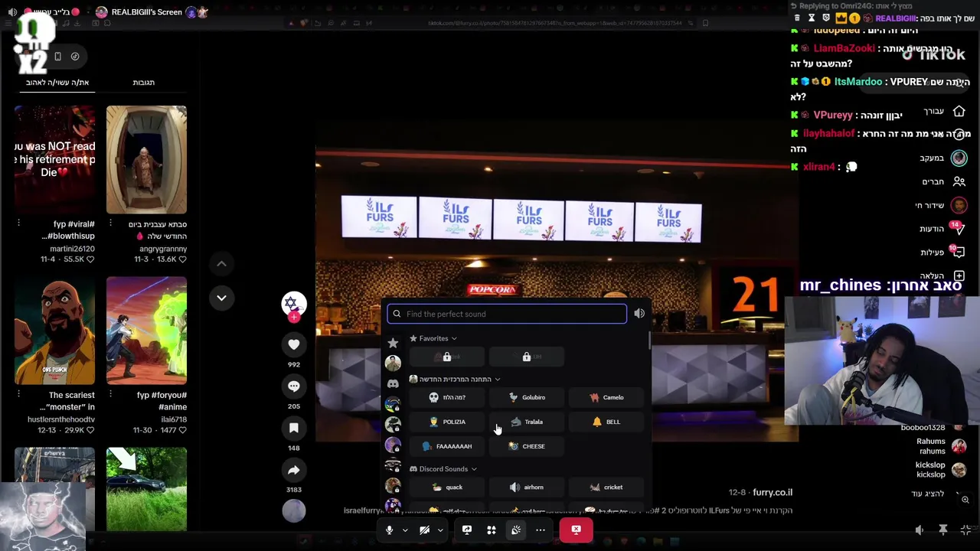Open TikTok post comments icon
The image size is (980, 551).
294,386
